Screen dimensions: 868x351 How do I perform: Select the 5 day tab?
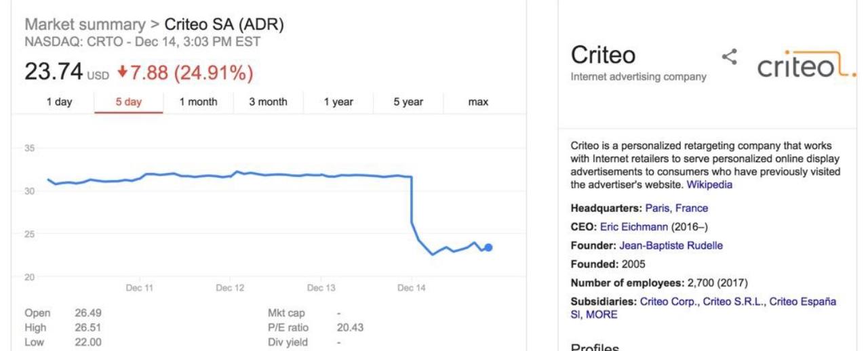(129, 102)
